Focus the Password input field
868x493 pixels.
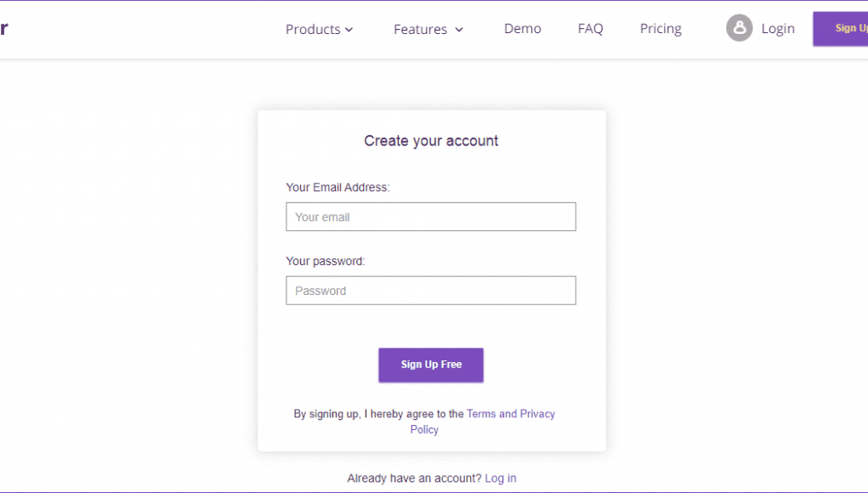tap(431, 291)
